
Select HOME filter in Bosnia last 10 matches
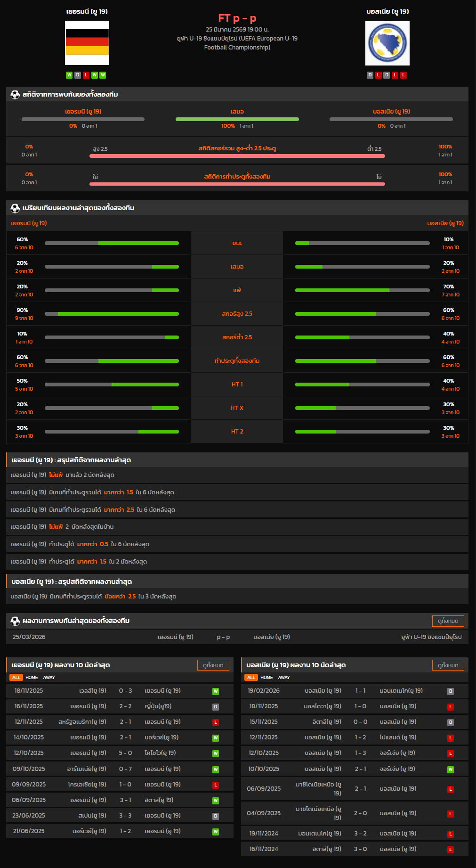[266, 678]
